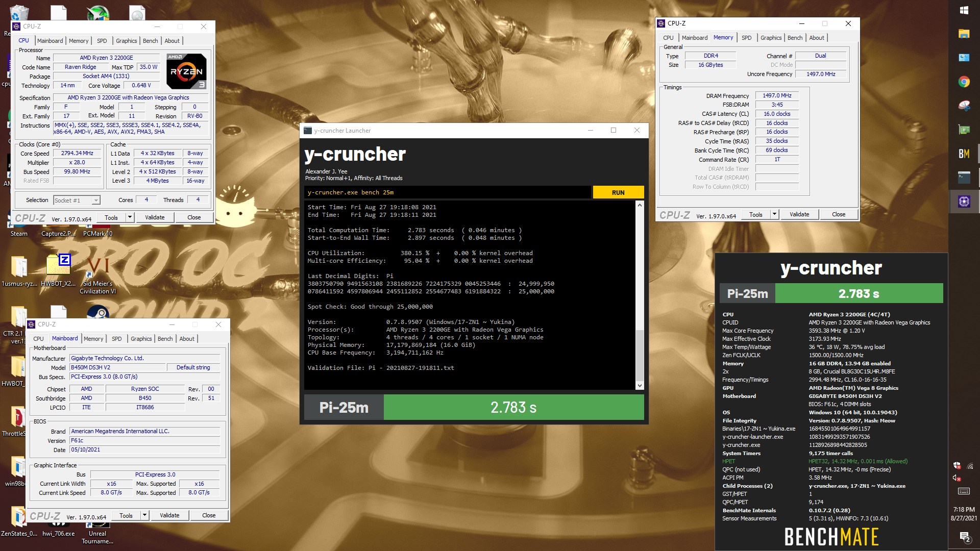Image resolution: width=980 pixels, height=551 pixels.
Task: Open About tab in Mainboard CPU-Z window
Action: (187, 339)
